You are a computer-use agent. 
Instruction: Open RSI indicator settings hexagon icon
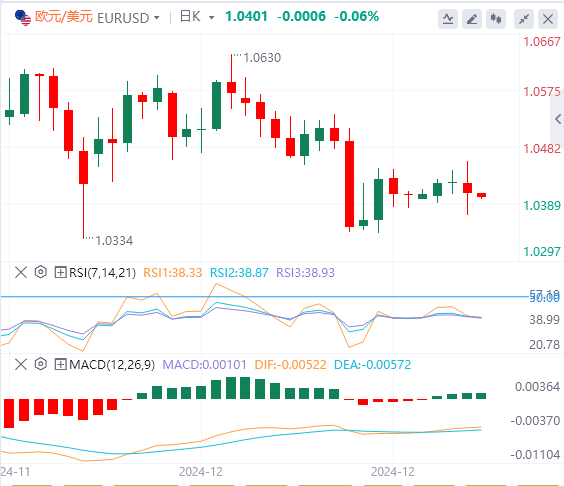[x=41, y=272]
